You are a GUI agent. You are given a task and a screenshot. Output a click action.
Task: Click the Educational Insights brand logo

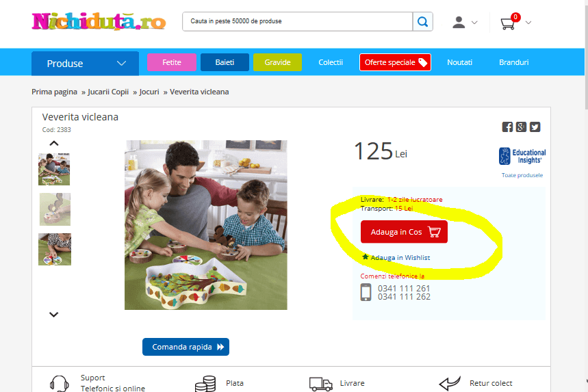[522, 156]
